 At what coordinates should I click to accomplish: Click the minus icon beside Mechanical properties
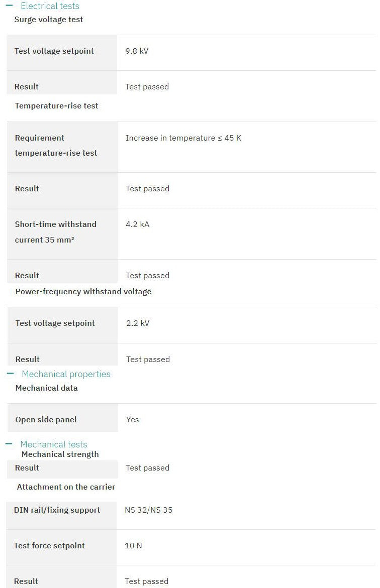pyautogui.click(x=10, y=374)
